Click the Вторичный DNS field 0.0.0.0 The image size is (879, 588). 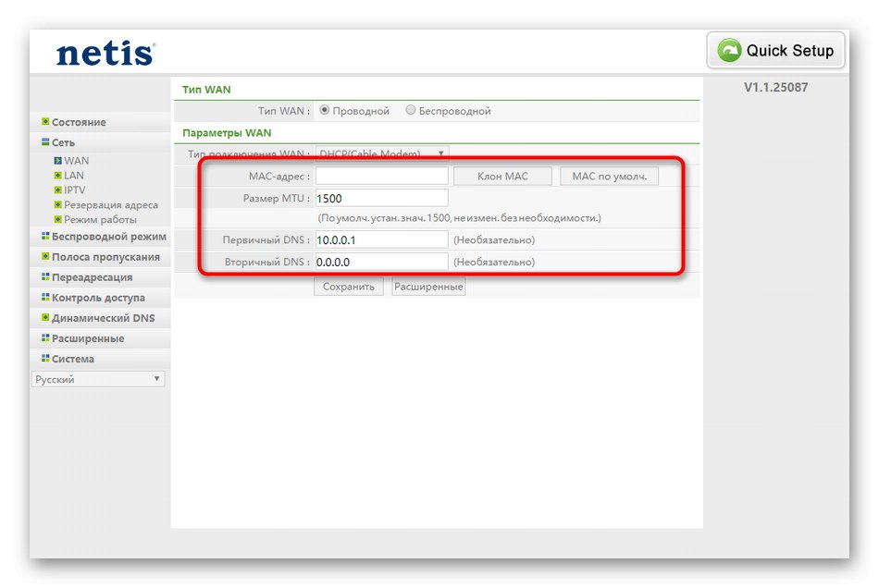(x=382, y=262)
